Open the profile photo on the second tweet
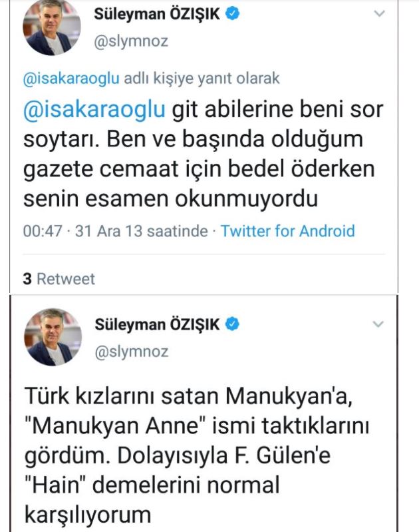 pyautogui.click(x=52, y=339)
